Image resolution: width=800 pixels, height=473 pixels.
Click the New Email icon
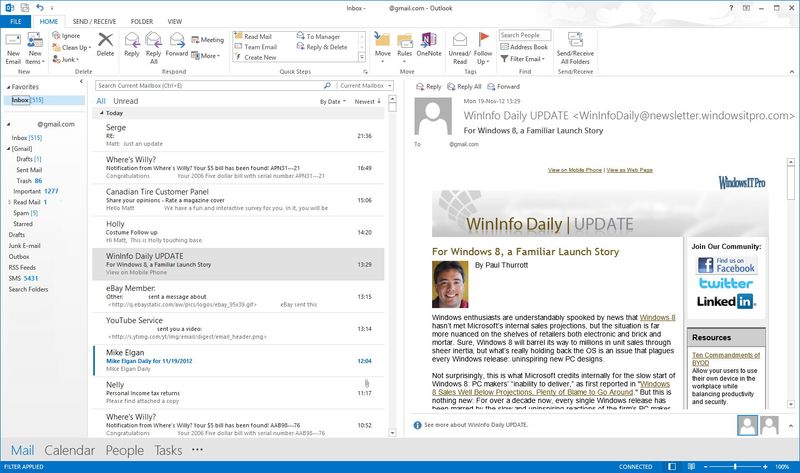pos(13,46)
